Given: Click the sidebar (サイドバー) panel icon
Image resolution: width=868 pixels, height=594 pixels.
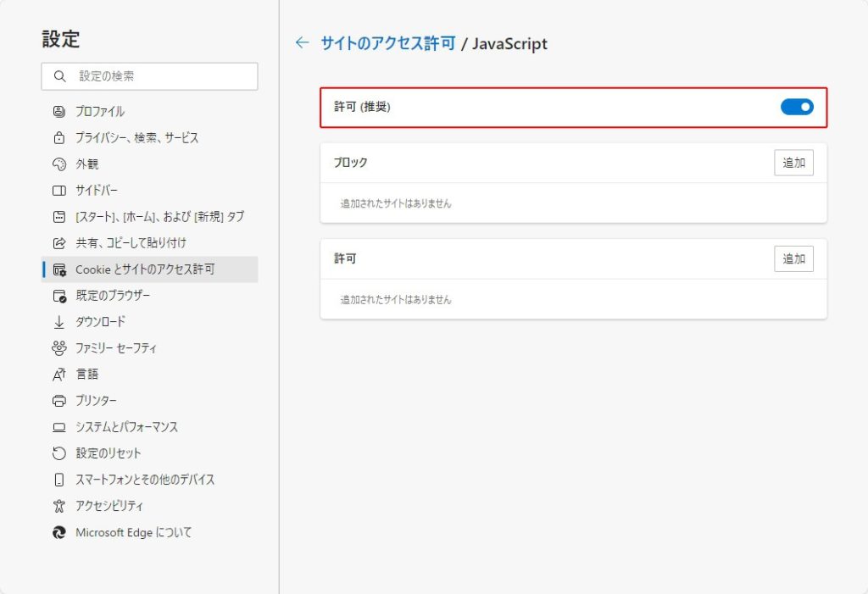Looking at the screenshot, I should 58,190.
